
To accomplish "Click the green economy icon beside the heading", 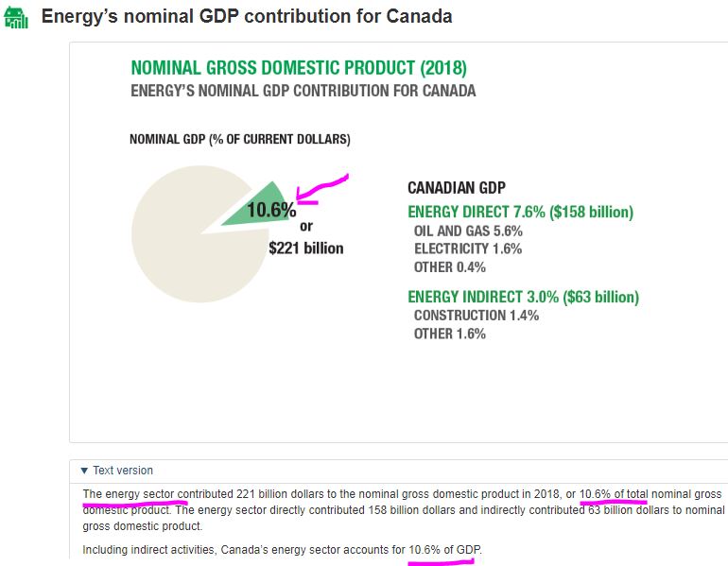I will pyautogui.click(x=16, y=16).
